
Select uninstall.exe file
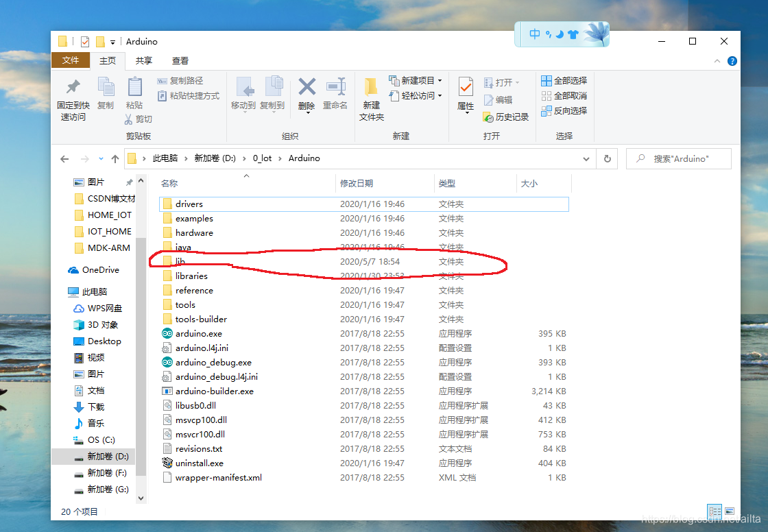click(x=364, y=463)
